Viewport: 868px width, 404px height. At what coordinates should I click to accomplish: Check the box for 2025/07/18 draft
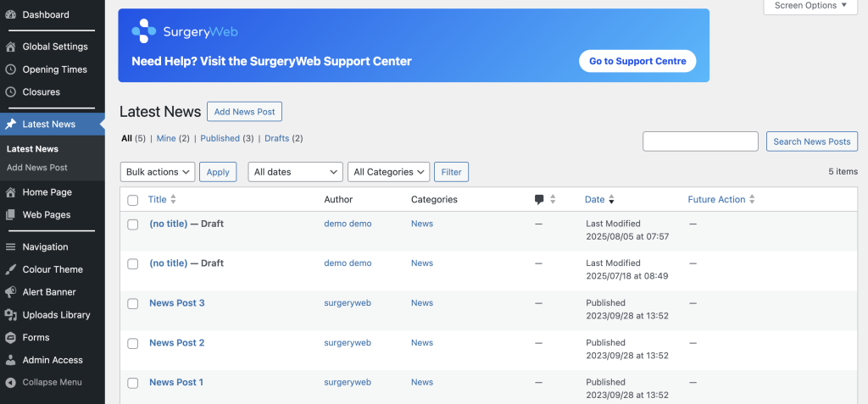pyautogui.click(x=133, y=264)
